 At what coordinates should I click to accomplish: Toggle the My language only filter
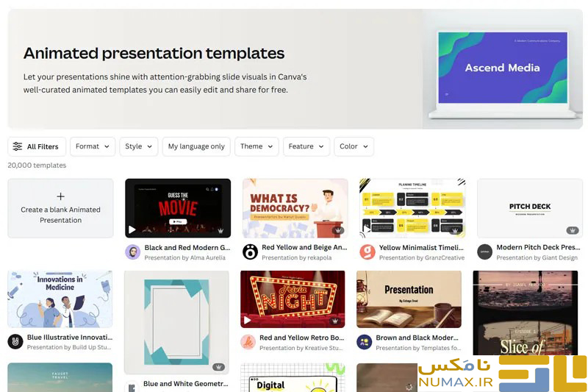(196, 146)
